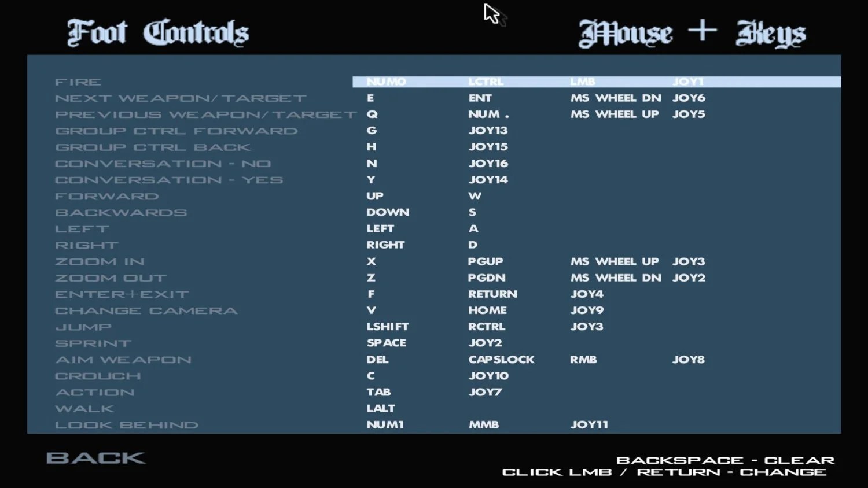Choose the ENTER+EXIT control entry

pyautogui.click(x=434, y=294)
